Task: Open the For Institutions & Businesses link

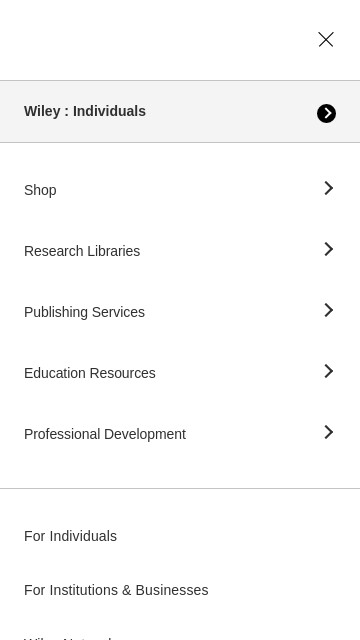Action: [116, 590]
